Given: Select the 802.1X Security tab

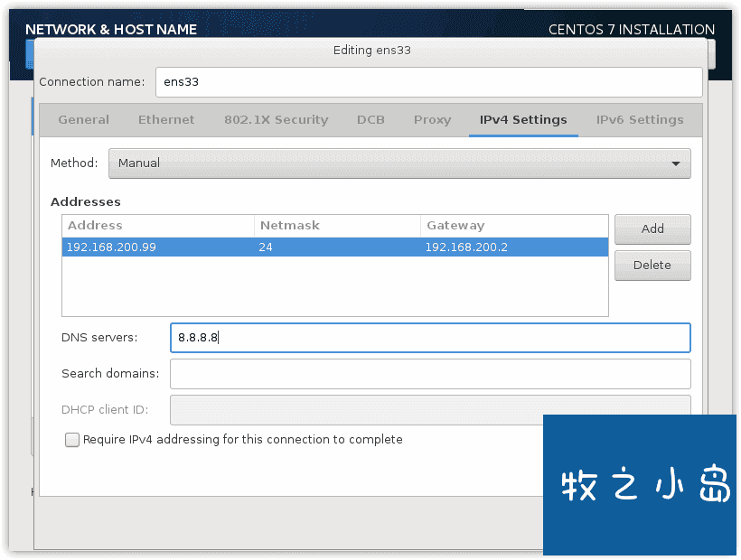Looking at the screenshot, I should [x=276, y=120].
